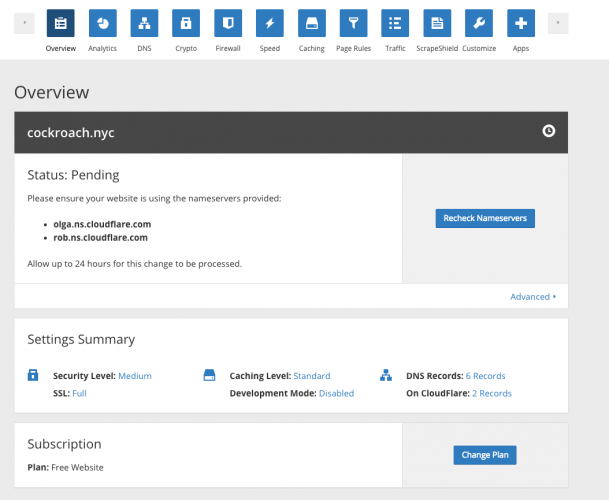Select the Apps tab label
This screenshot has width=609, height=500.
pos(521,49)
